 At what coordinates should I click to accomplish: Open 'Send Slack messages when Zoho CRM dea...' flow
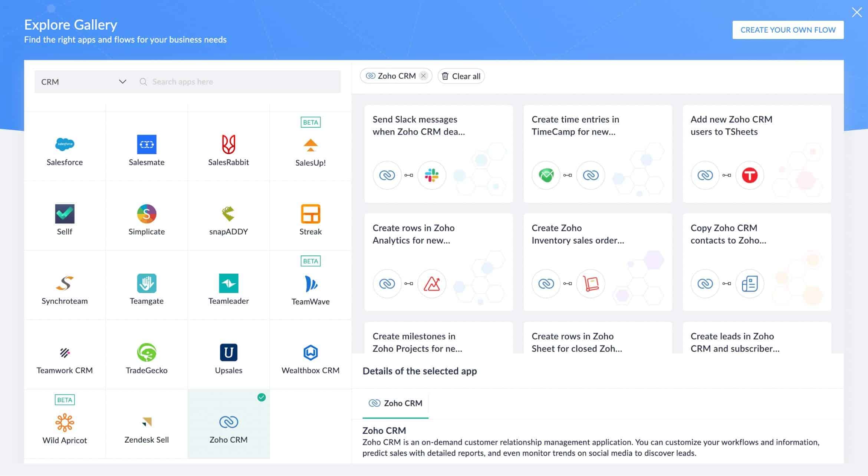pyautogui.click(x=438, y=154)
